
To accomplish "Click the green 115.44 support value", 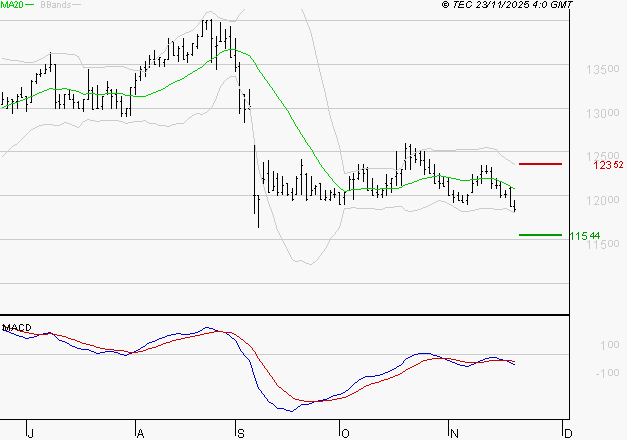I will [x=585, y=236].
